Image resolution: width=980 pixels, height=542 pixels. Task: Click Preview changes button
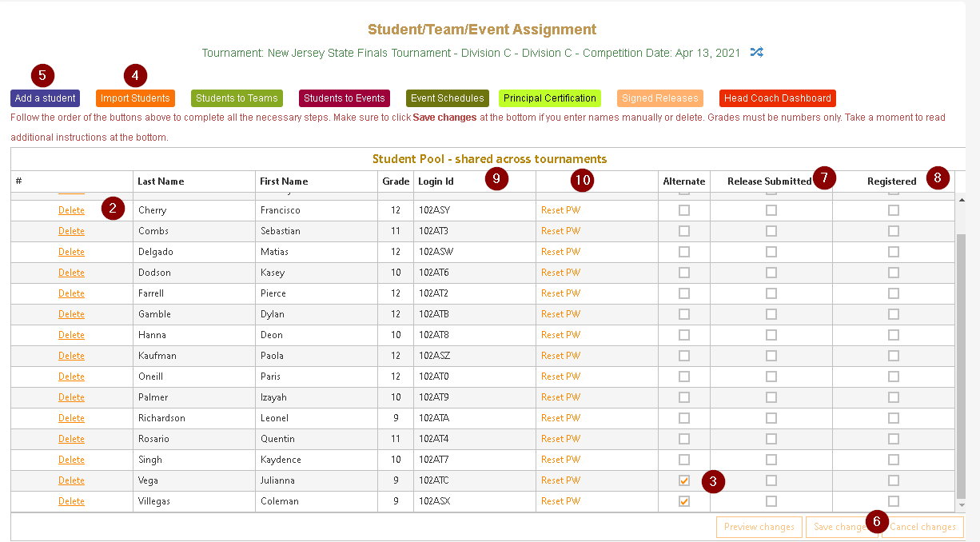(x=759, y=527)
